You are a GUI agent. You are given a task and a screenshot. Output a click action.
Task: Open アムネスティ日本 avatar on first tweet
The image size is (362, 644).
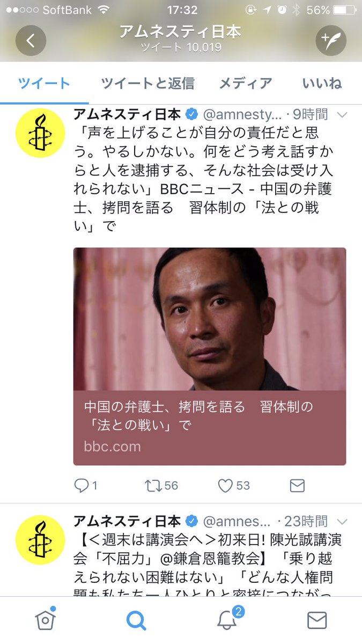point(40,133)
